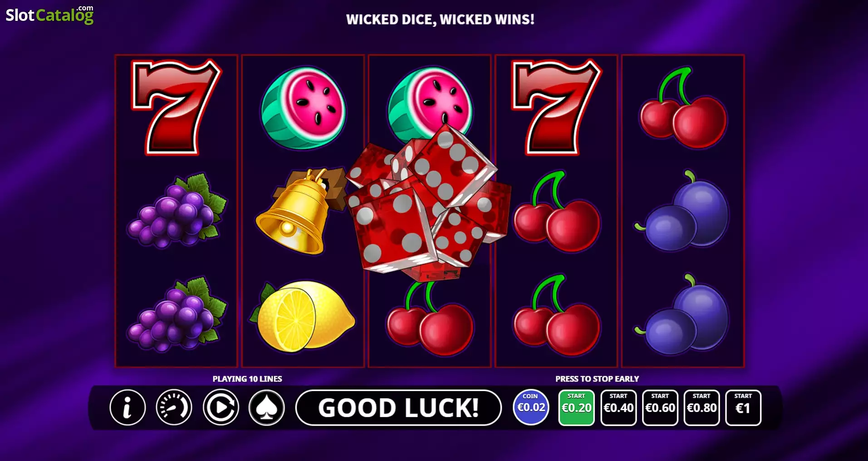Click the lemon symbol on reel two
Viewport: 868px width, 461px height.
pyautogui.click(x=302, y=316)
